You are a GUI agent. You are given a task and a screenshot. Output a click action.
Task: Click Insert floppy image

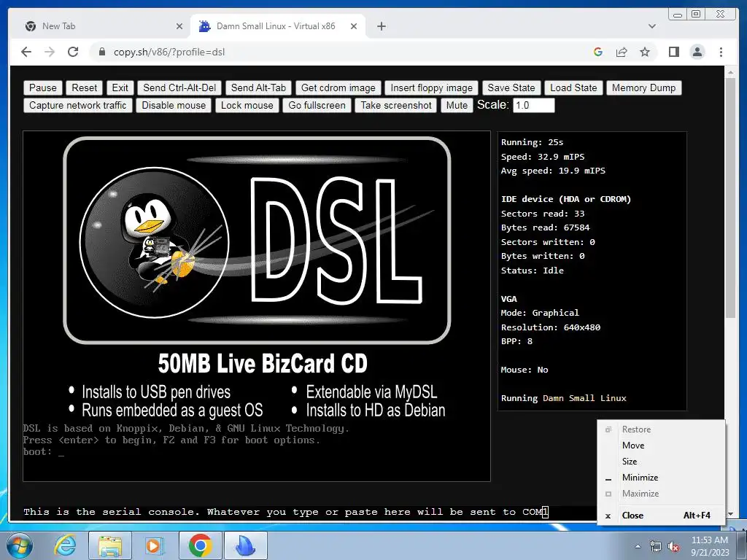(432, 87)
